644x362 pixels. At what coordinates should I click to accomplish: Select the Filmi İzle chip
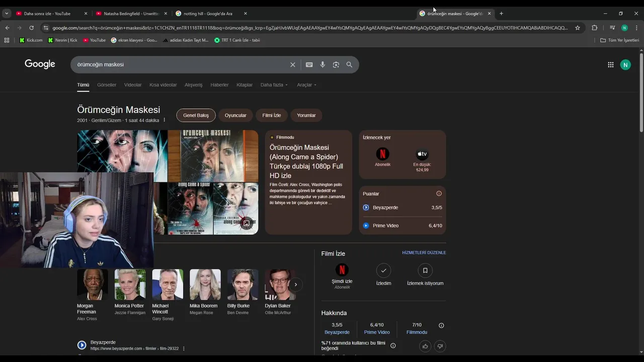coord(272,115)
